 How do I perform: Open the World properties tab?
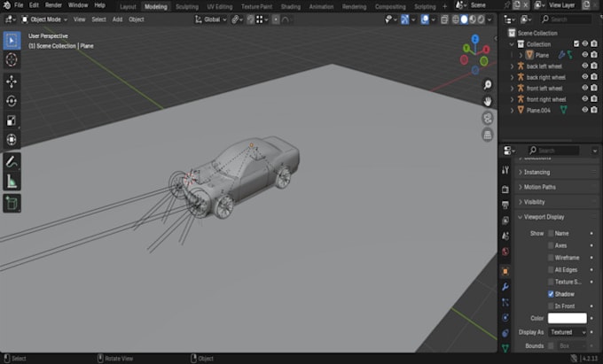point(505,252)
